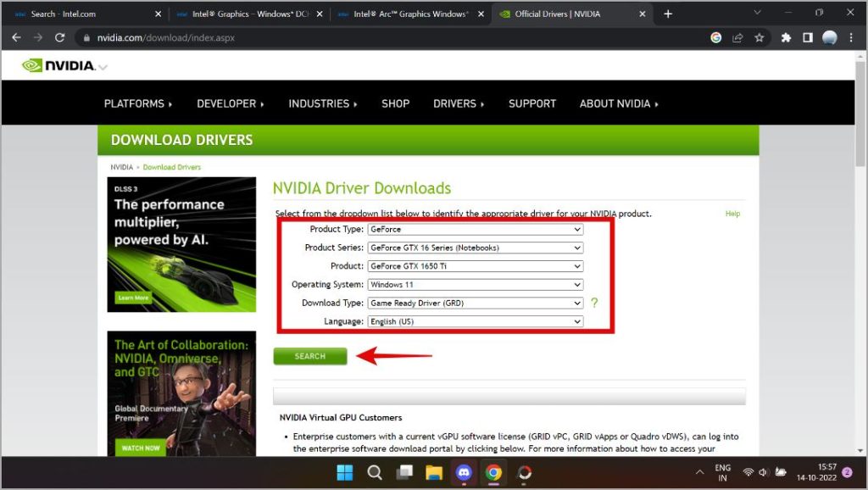Click the address bar URL field

tap(387, 37)
